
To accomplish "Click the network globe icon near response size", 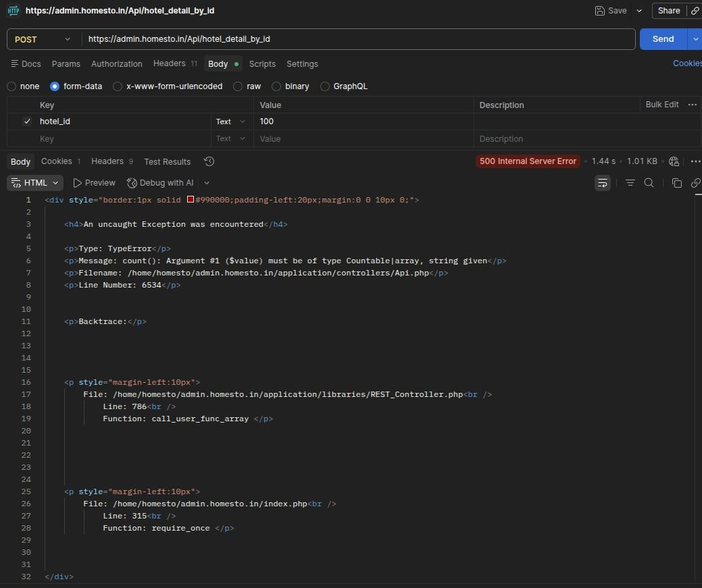I will tap(674, 161).
